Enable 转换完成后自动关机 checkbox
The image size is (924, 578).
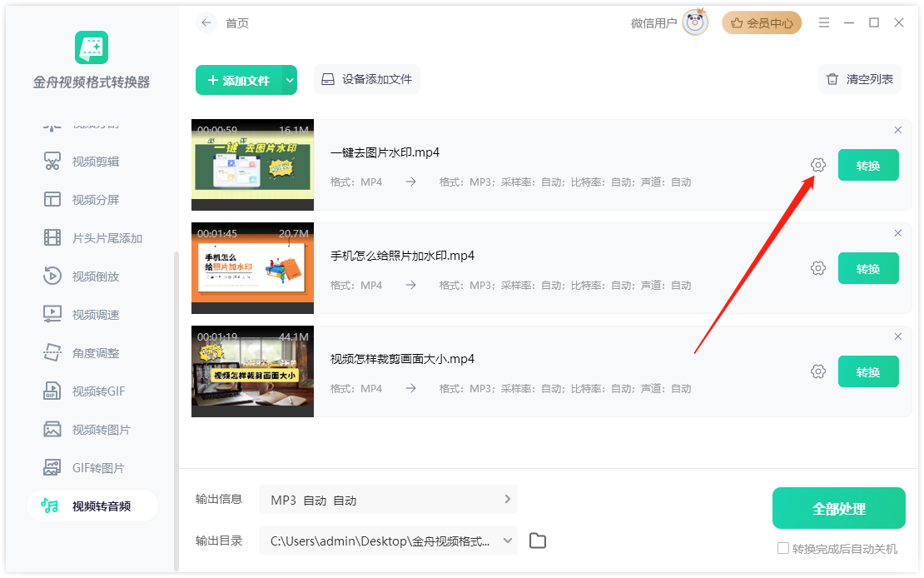tap(783, 547)
